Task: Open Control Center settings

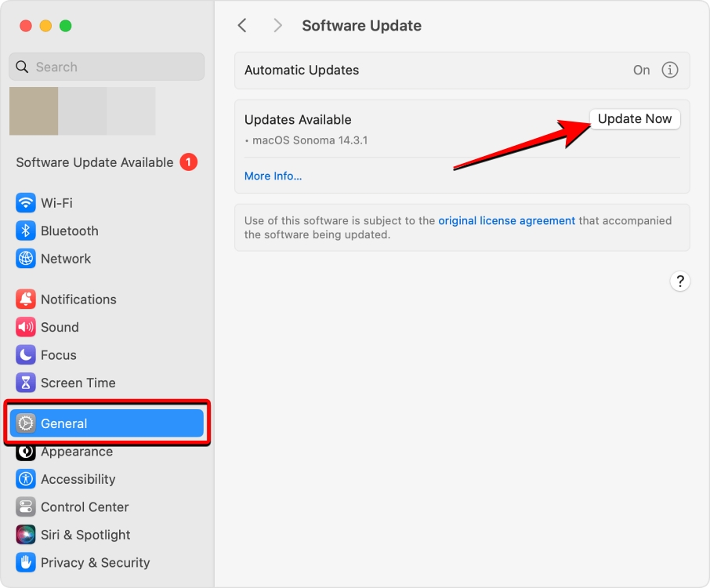Action: [84, 507]
